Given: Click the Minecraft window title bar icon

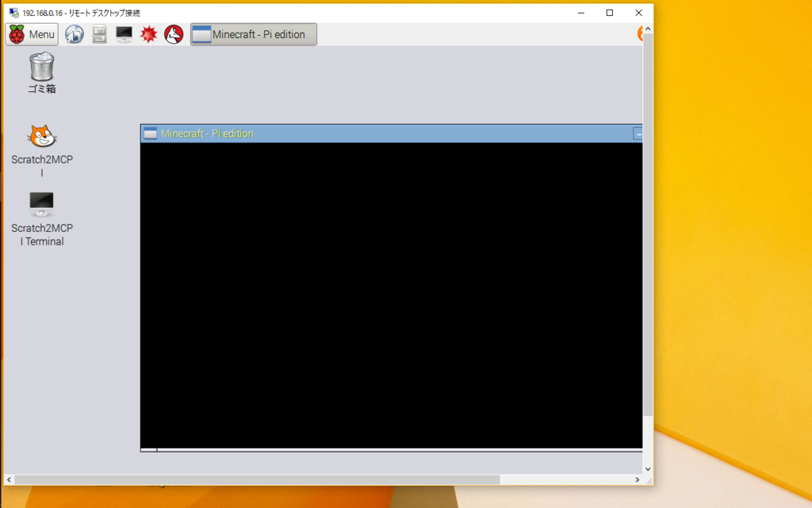Looking at the screenshot, I should tap(150, 133).
